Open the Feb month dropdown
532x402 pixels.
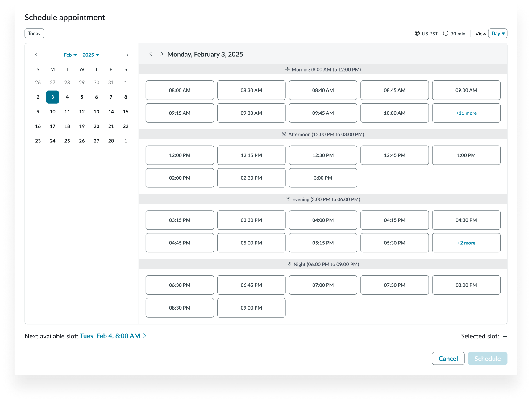[x=70, y=55]
